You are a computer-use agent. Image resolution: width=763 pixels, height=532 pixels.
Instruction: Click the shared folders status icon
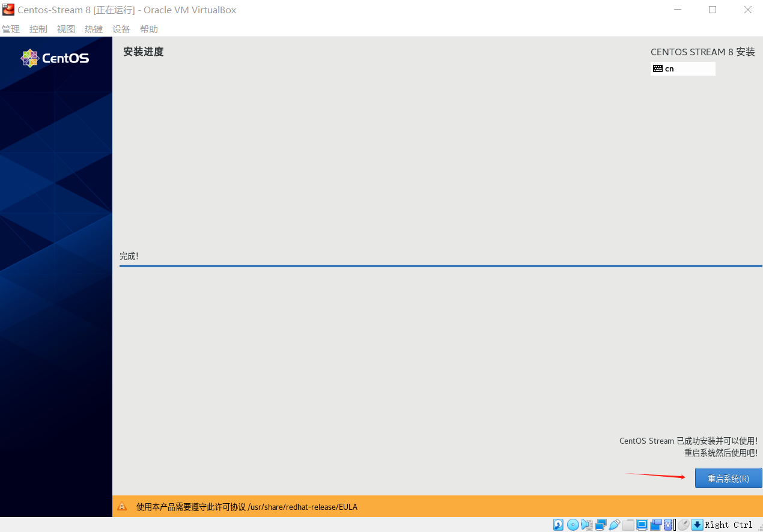click(628, 525)
